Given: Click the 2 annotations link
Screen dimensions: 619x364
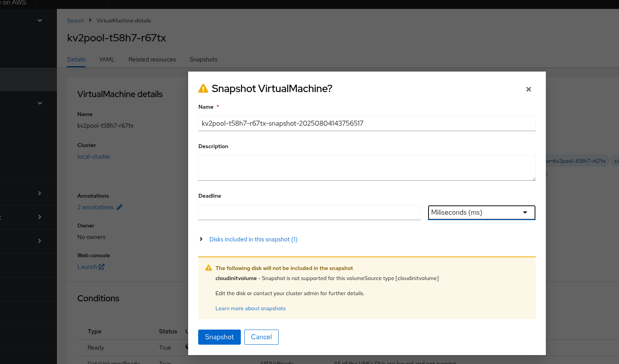Looking at the screenshot, I should coord(95,207).
